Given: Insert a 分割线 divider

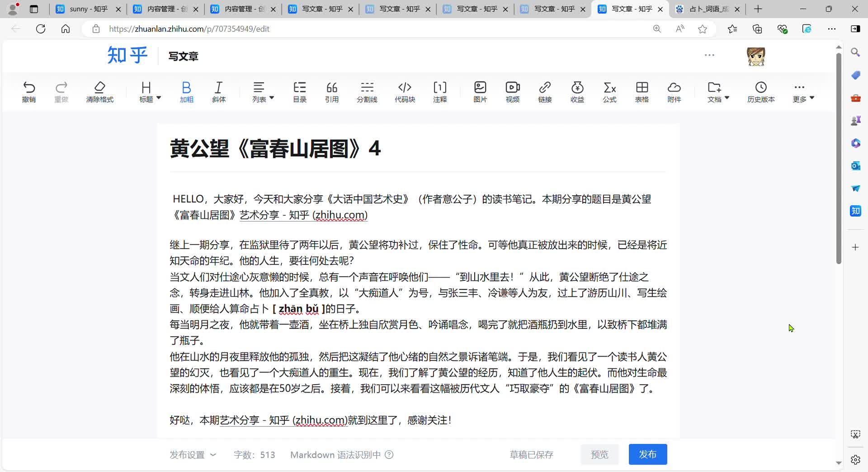Looking at the screenshot, I should pos(367,92).
